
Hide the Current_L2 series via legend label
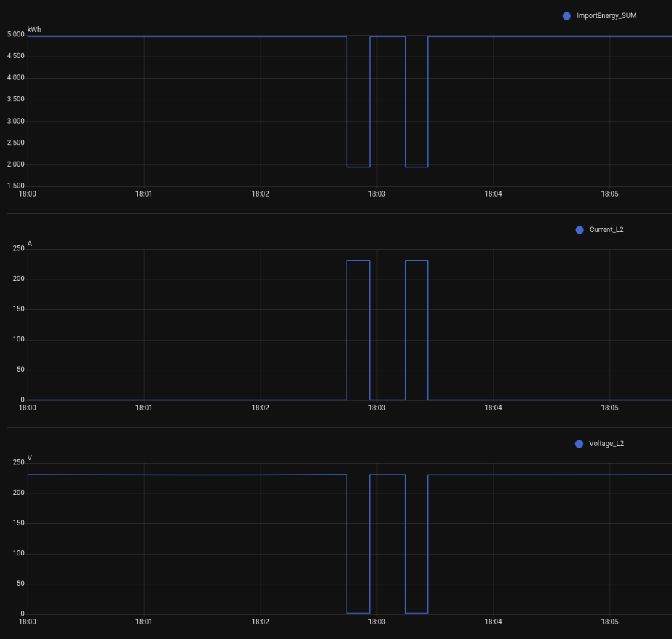pos(606,230)
